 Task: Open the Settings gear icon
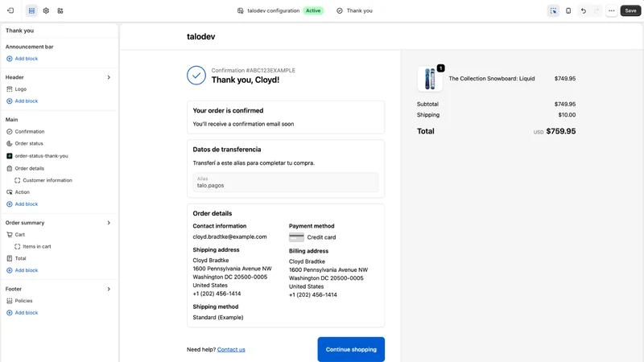[46, 10]
